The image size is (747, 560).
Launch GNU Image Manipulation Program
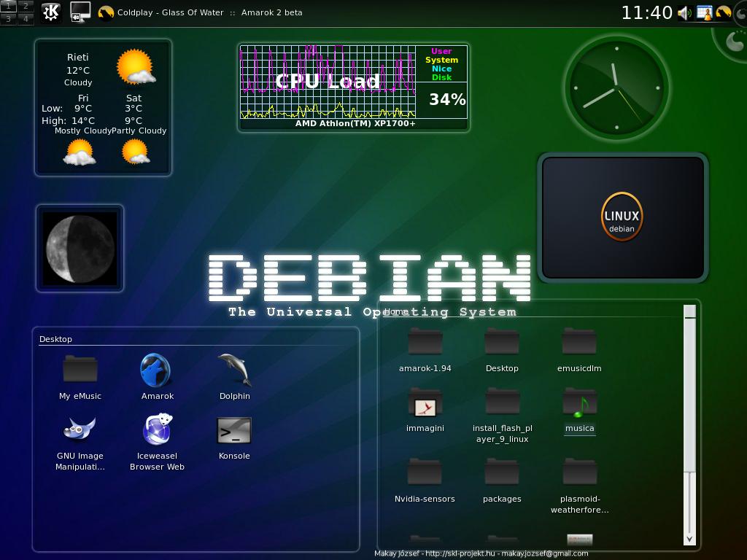click(80, 443)
